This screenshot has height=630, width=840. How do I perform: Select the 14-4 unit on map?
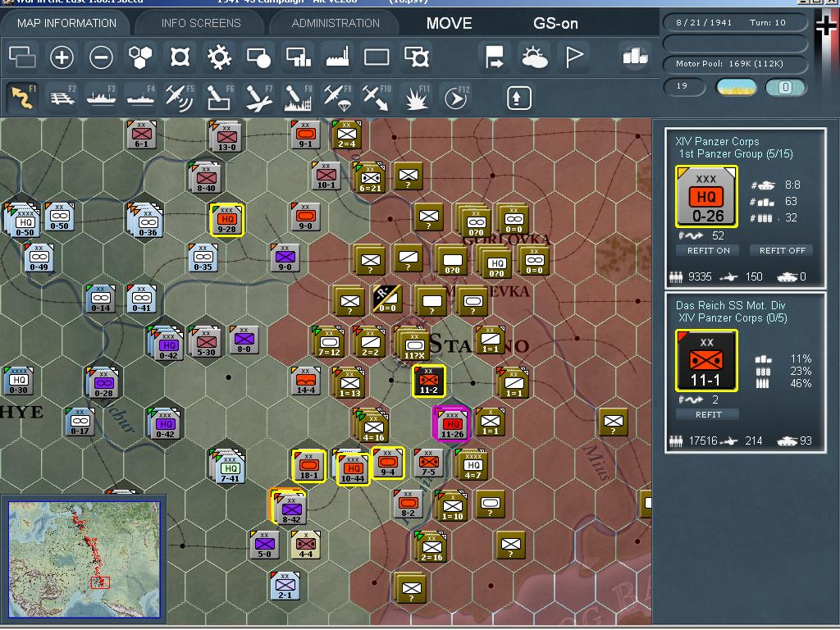pos(305,381)
